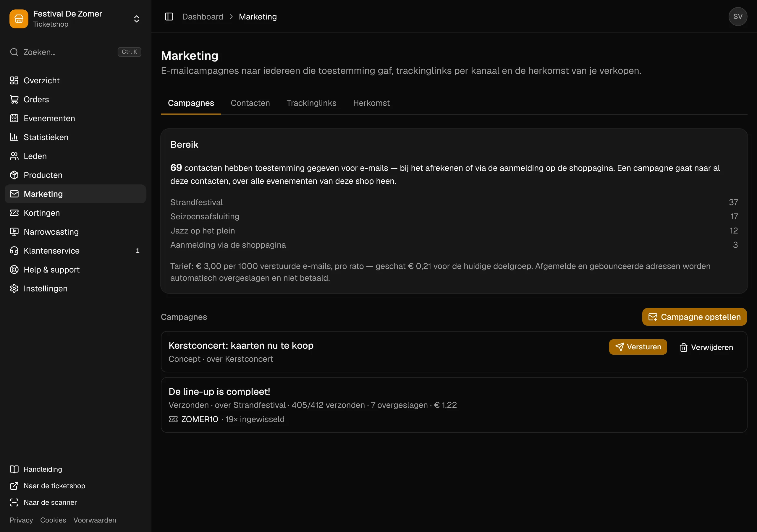Screen dimensions: 757x532
Task: Click the Producten box icon
Action: tap(14, 175)
